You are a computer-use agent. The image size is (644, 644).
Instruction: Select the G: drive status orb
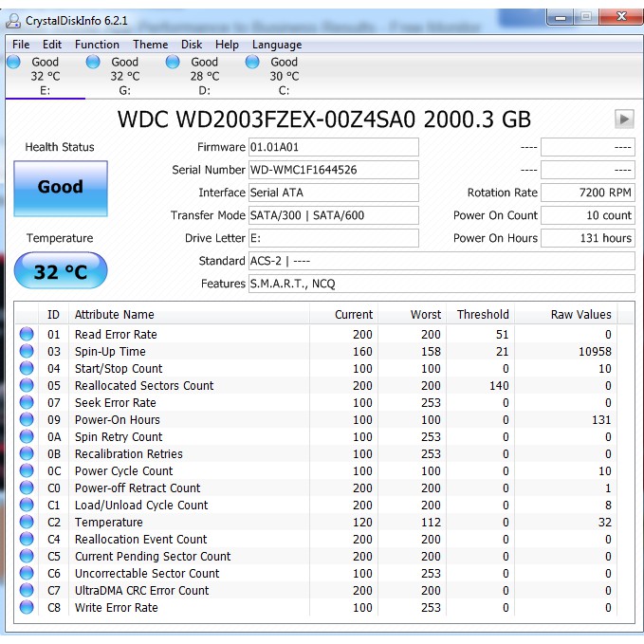(x=93, y=63)
